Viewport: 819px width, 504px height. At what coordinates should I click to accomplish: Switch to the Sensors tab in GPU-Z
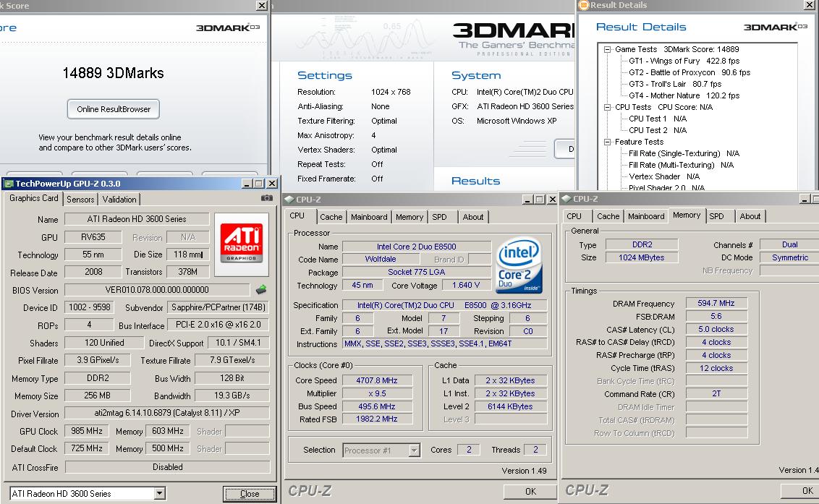point(80,199)
